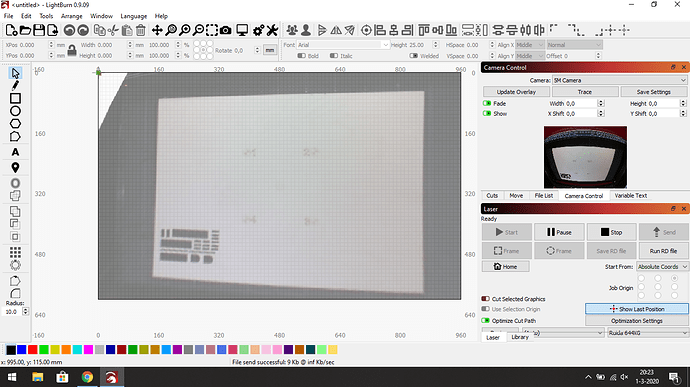Expand the Camera selection dropdown
The width and height of the screenshot is (690, 387).
tap(620, 80)
